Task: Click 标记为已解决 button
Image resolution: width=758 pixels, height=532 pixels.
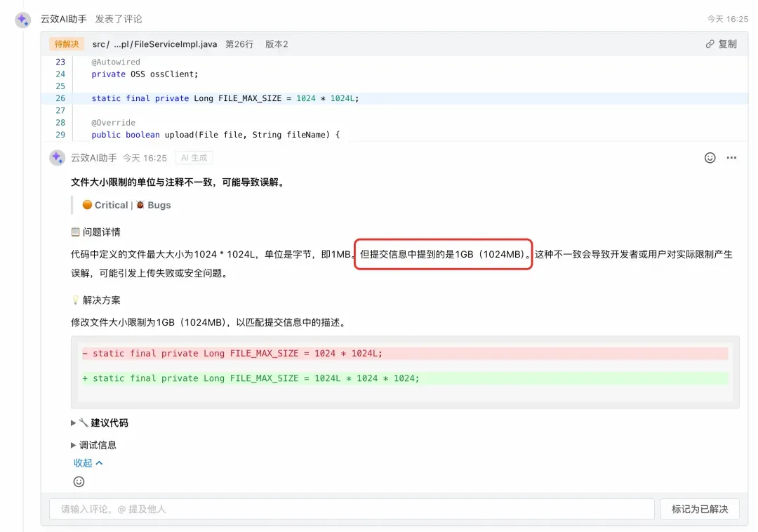Action: [x=700, y=509]
